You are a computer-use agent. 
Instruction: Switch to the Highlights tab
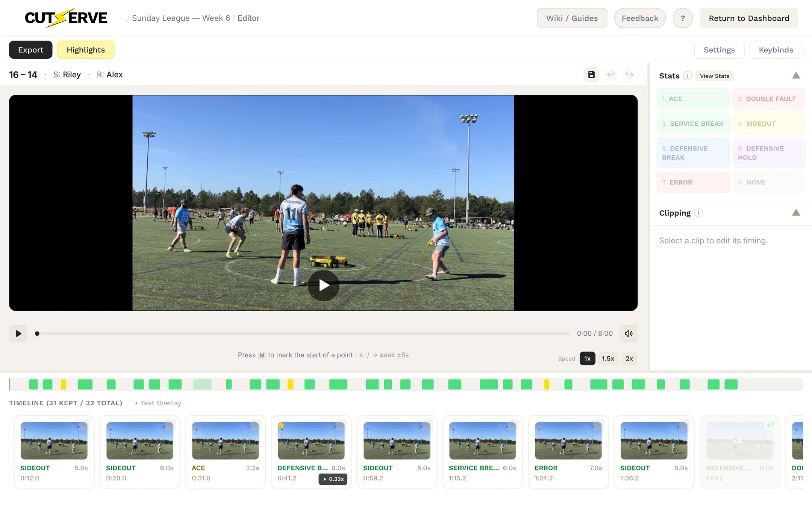click(86, 50)
